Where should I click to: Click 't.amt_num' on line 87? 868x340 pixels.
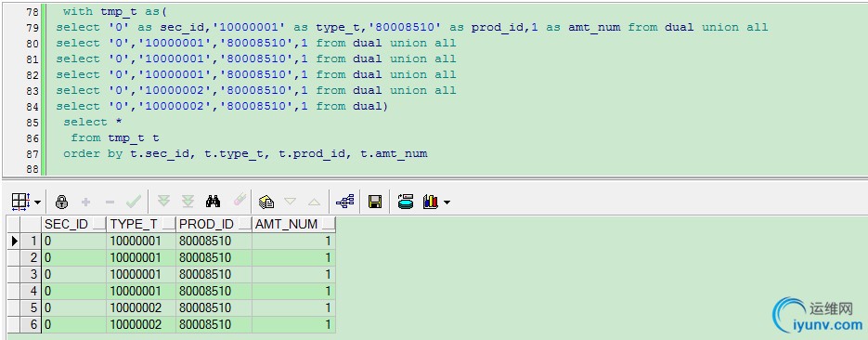[394, 153]
